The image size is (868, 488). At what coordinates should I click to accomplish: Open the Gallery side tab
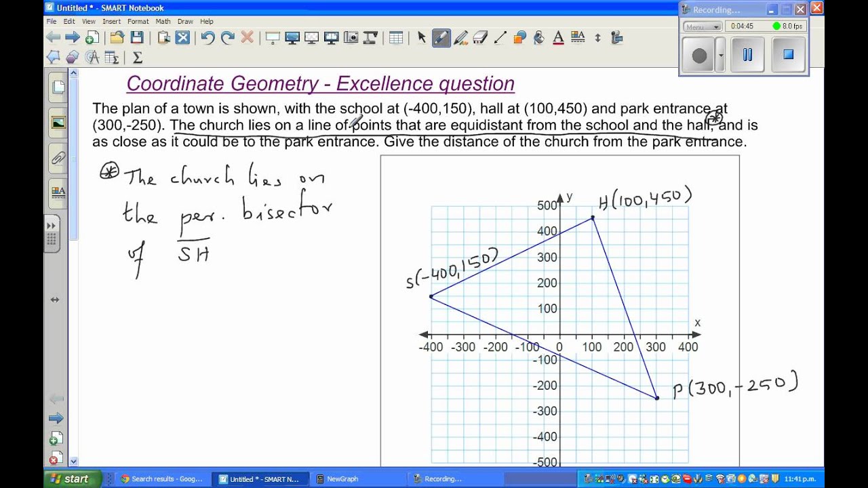pos(58,123)
